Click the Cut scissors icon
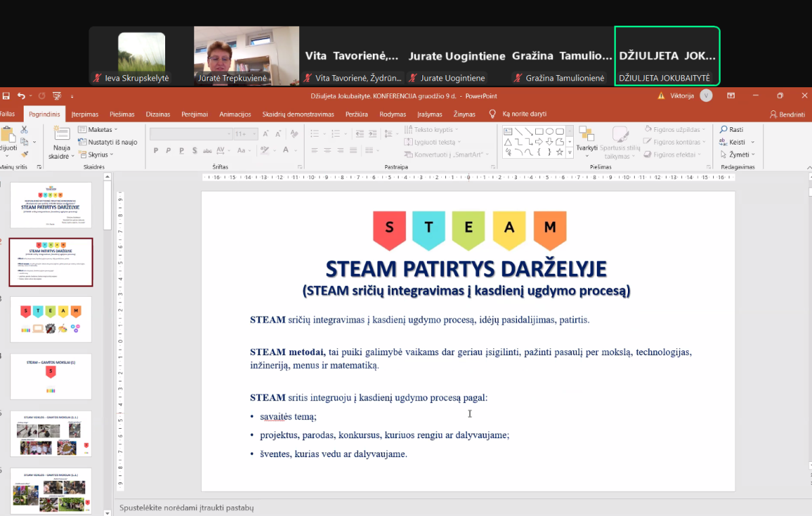812x516 pixels. [x=24, y=130]
